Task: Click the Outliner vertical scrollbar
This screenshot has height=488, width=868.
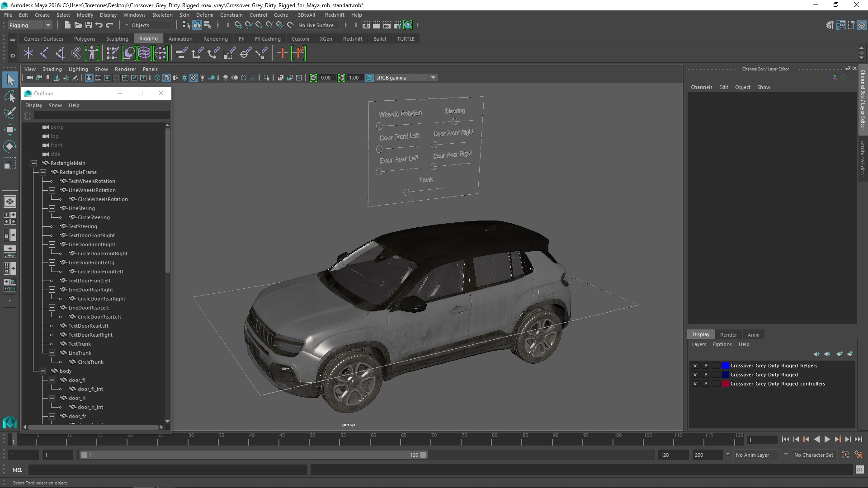Action: coord(167,201)
